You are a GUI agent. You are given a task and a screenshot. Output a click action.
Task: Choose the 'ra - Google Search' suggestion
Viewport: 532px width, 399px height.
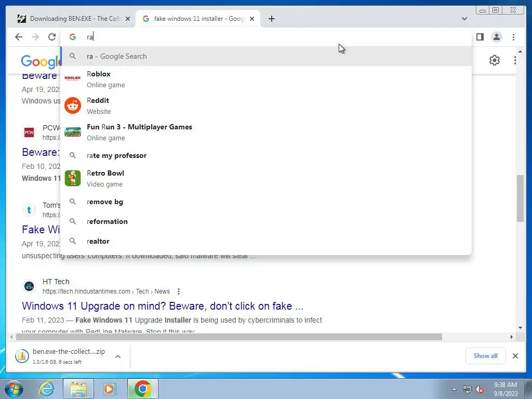point(266,56)
